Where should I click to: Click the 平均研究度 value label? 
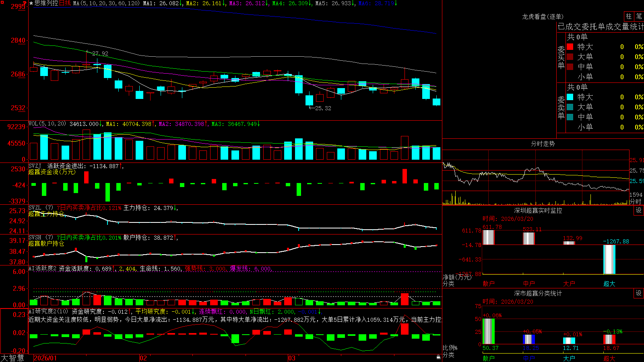165,311
